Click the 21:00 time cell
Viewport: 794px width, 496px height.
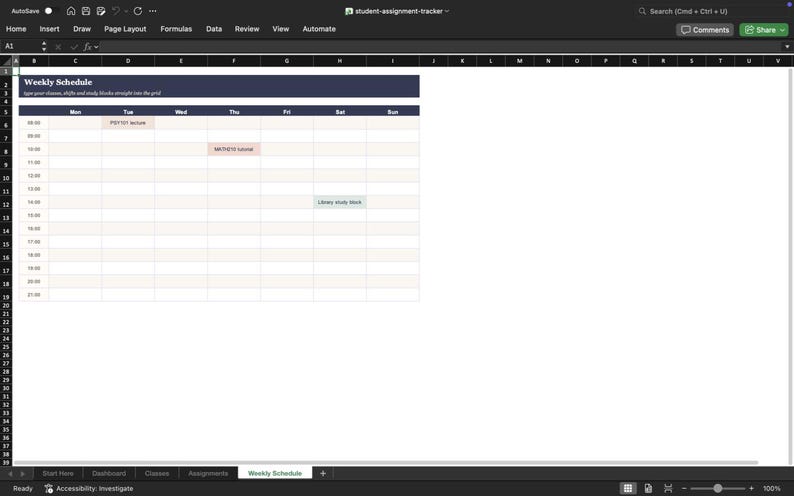[x=34, y=295]
